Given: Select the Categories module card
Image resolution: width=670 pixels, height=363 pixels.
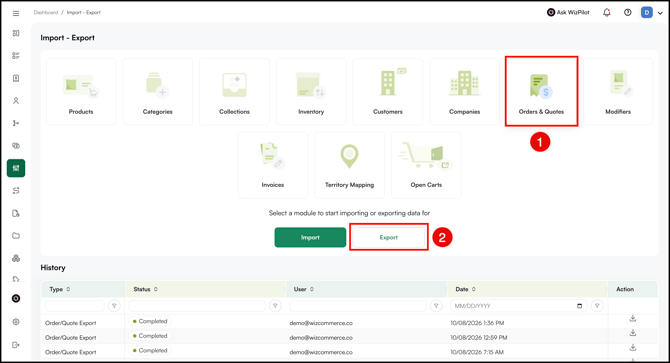Looking at the screenshot, I should click(158, 92).
